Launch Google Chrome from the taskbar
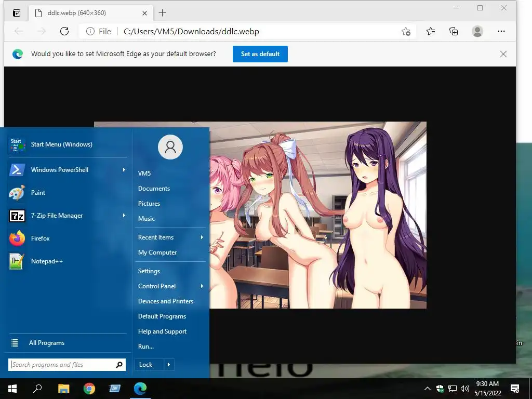This screenshot has height=399, width=532. click(x=89, y=389)
